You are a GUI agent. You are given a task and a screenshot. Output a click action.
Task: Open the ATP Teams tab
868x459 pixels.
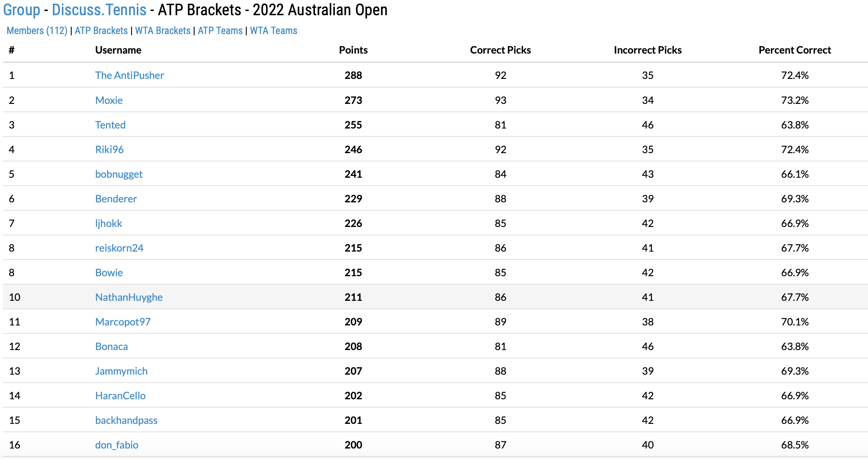(x=220, y=31)
